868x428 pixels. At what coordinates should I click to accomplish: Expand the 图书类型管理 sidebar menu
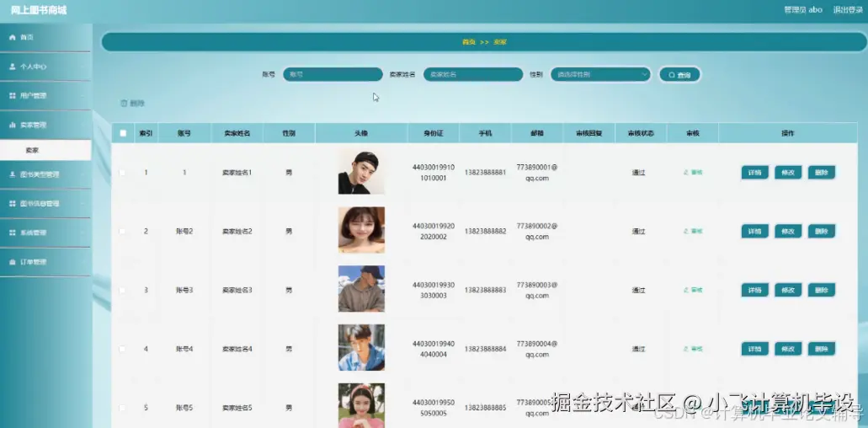45,174
